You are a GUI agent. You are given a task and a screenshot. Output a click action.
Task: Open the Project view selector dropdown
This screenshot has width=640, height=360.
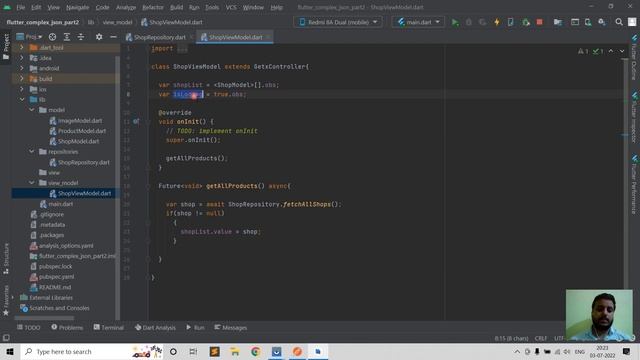[29, 37]
